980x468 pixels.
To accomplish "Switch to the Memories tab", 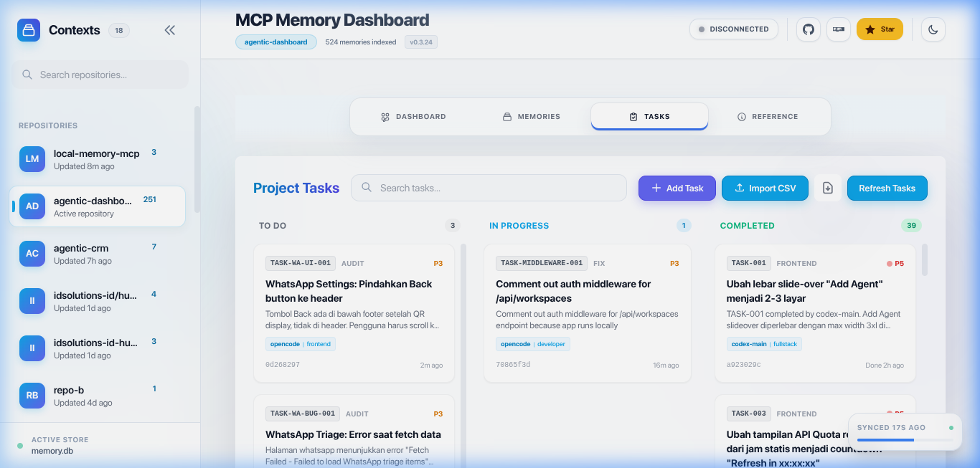I will (531, 117).
